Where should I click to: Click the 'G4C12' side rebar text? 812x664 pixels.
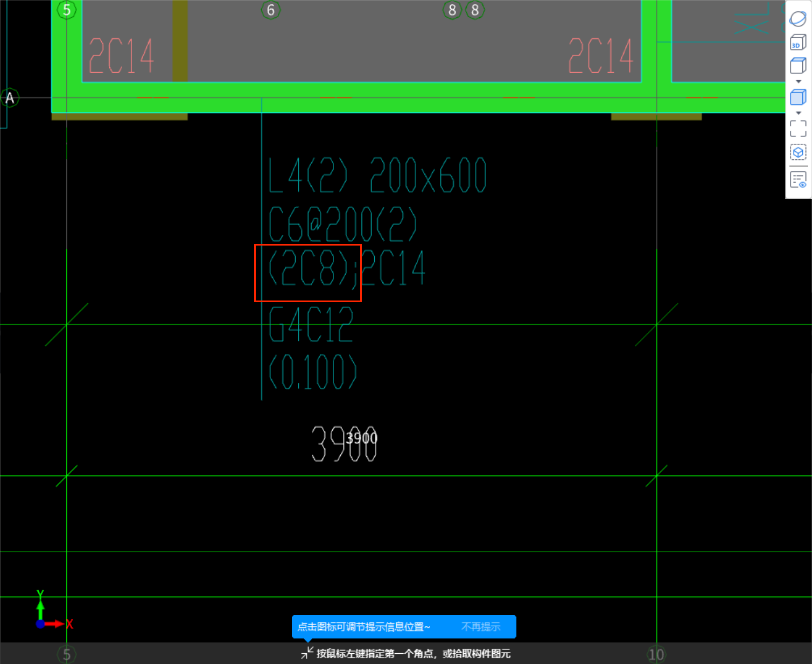311,324
